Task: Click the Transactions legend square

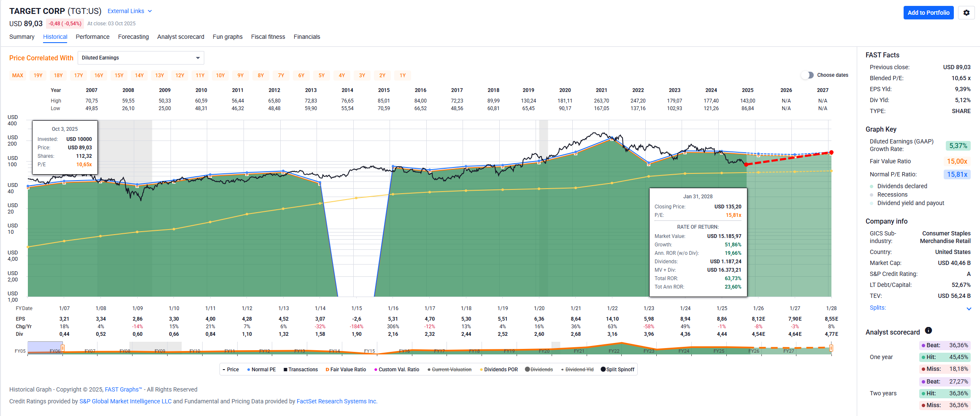Action: [285, 370]
